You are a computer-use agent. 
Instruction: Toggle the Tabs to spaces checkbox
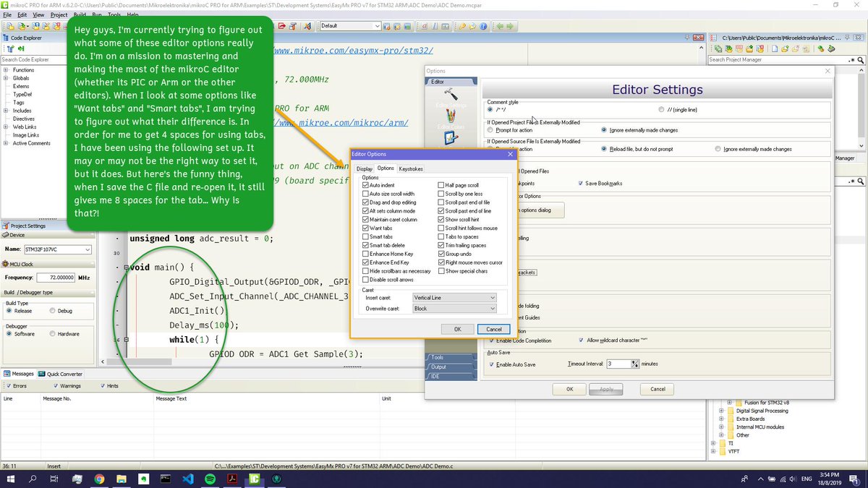pyautogui.click(x=441, y=236)
